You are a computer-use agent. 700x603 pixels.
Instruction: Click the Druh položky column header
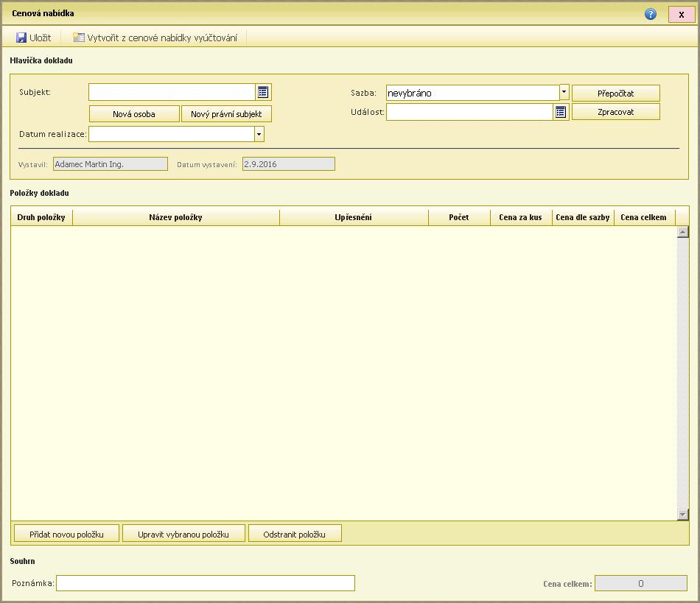[x=41, y=217]
